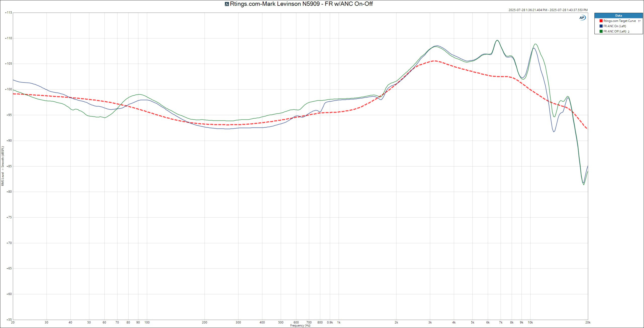Click the Data legend header
644x328 pixels.
[619, 15]
